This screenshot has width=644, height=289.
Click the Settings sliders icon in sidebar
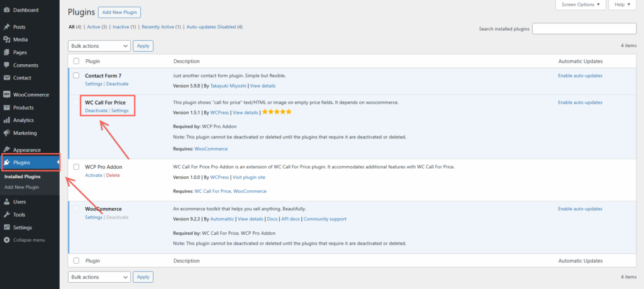pos(6,227)
